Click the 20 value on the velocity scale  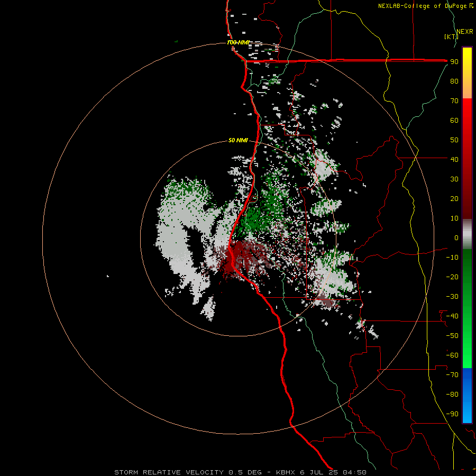click(x=454, y=198)
